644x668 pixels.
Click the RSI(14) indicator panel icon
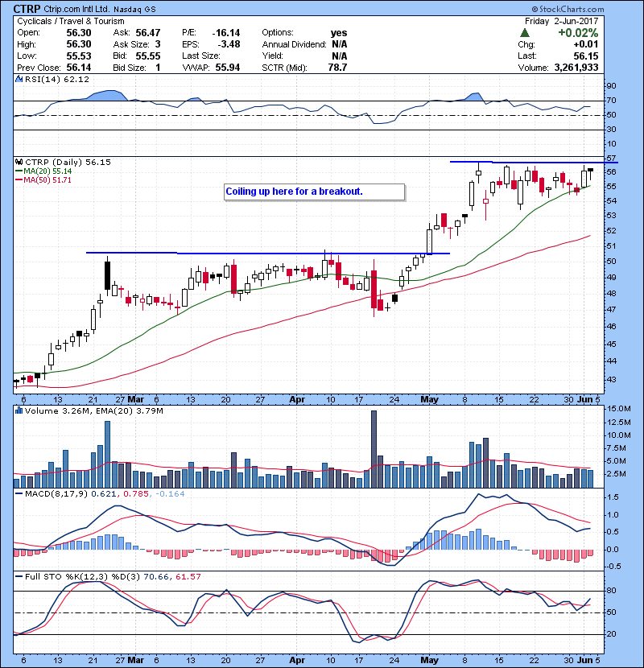tap(19, 79)
